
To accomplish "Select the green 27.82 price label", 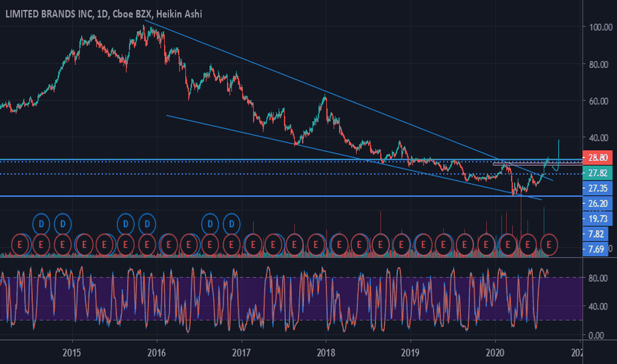I will click(x=597, y=173).
